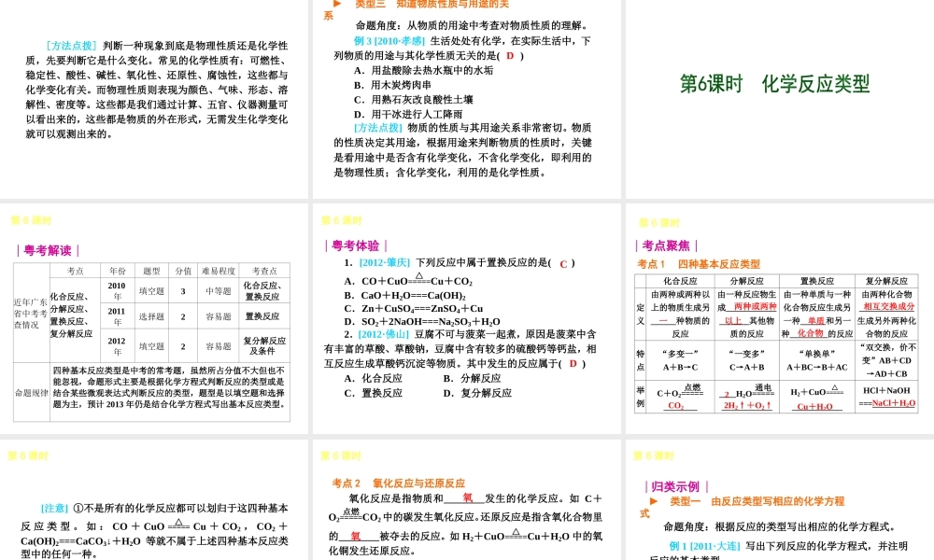Select the 粤考体验 practice questions slide

click(x=466, y=318)
